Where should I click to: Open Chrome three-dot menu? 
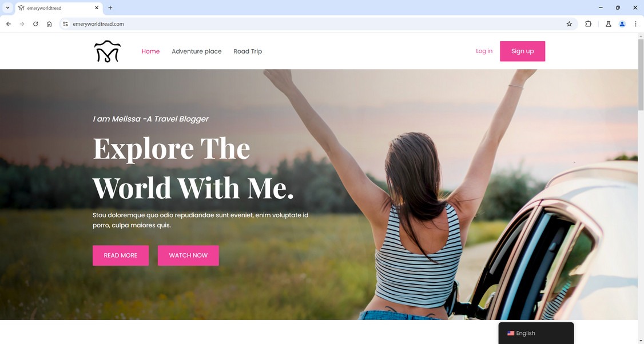pos(635,24)
